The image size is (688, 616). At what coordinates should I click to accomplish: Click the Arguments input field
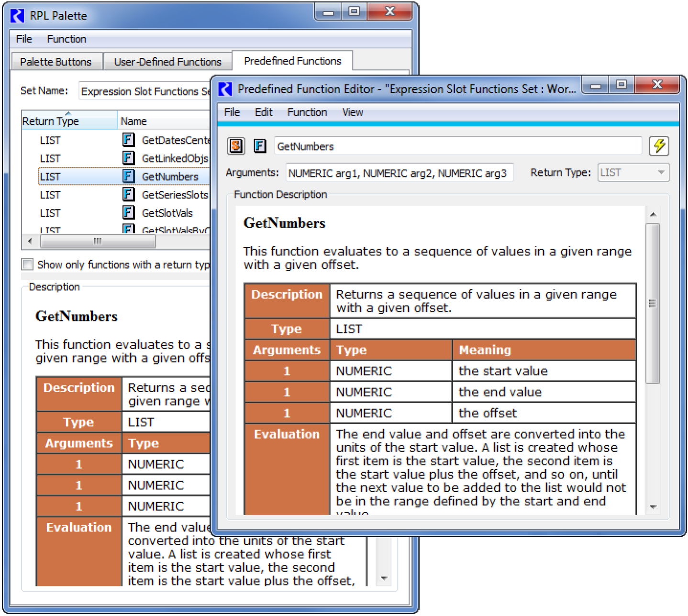pyautogui.click(x=399, y=173)
